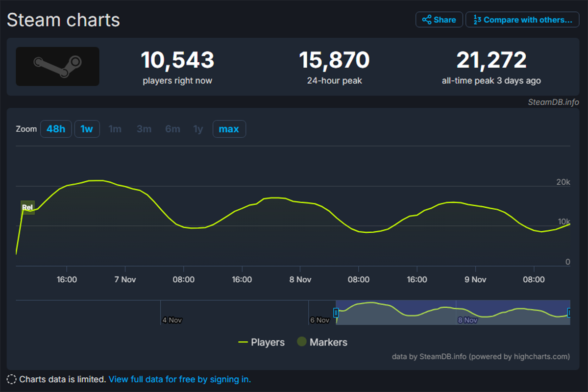Set chart zoom to 48h
Image resolution: width=588 pixels, height=392 pixels.
click(x=56, y=129)
